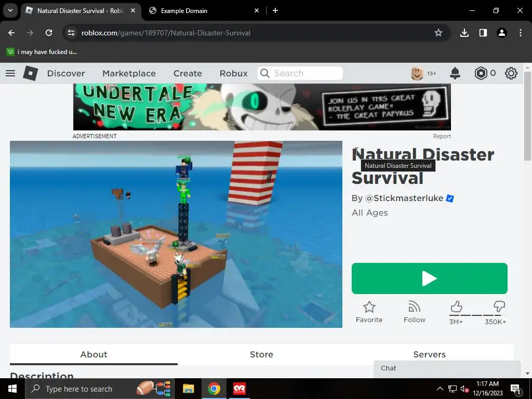Open the Roblox hamburger navigation menu
This screenshot has width=532, height=399.
[10, 73]
